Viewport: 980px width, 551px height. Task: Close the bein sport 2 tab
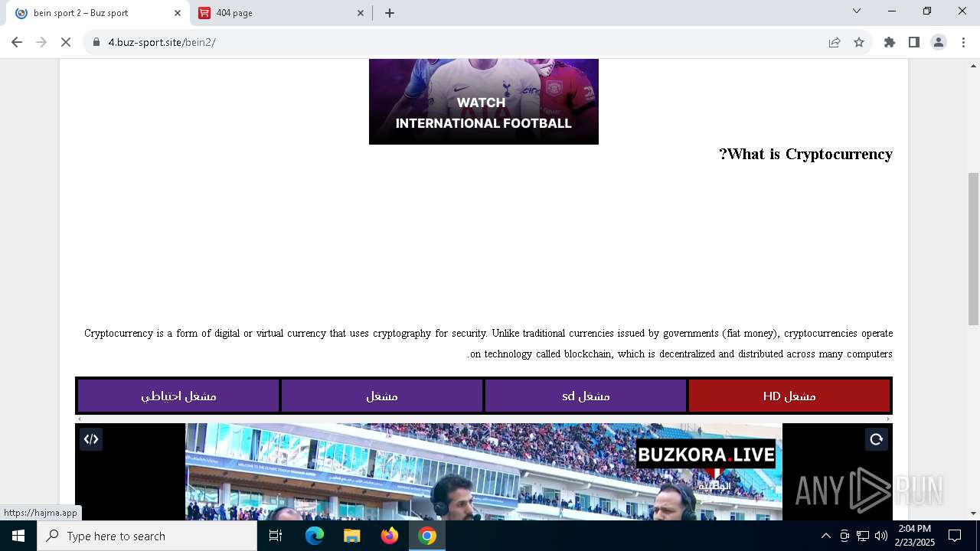click(178, 13)
